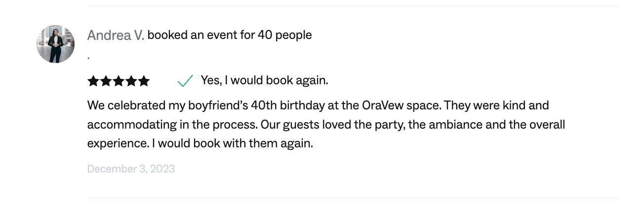The width and height of the screenshot is (644, 203).
Task: Select the first star in the rating
Action: (93, 81)
